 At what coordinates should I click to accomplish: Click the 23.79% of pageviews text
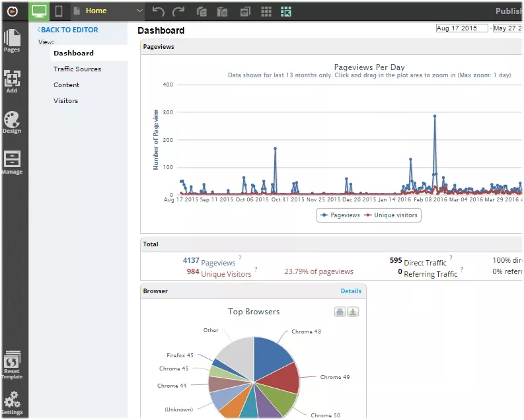pos(318,272)
